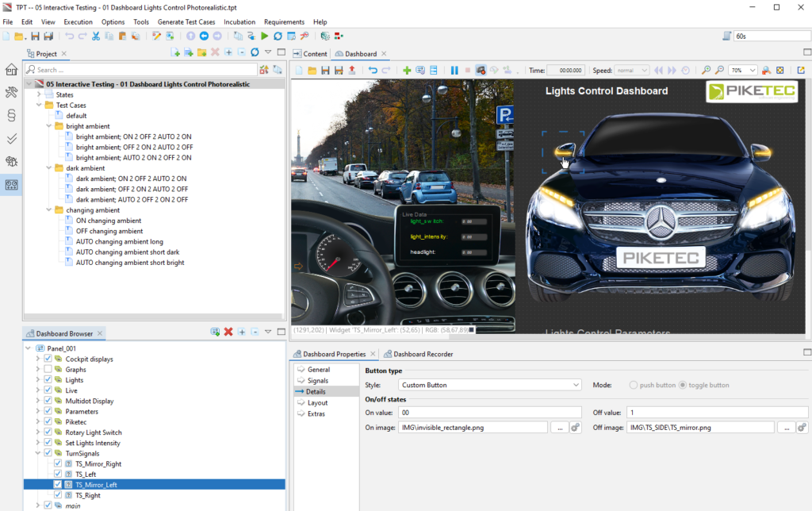The height and width of the screenshot is (511, 812).
Task: Toggle the Multidot Display checkbox
Action: 48,401
